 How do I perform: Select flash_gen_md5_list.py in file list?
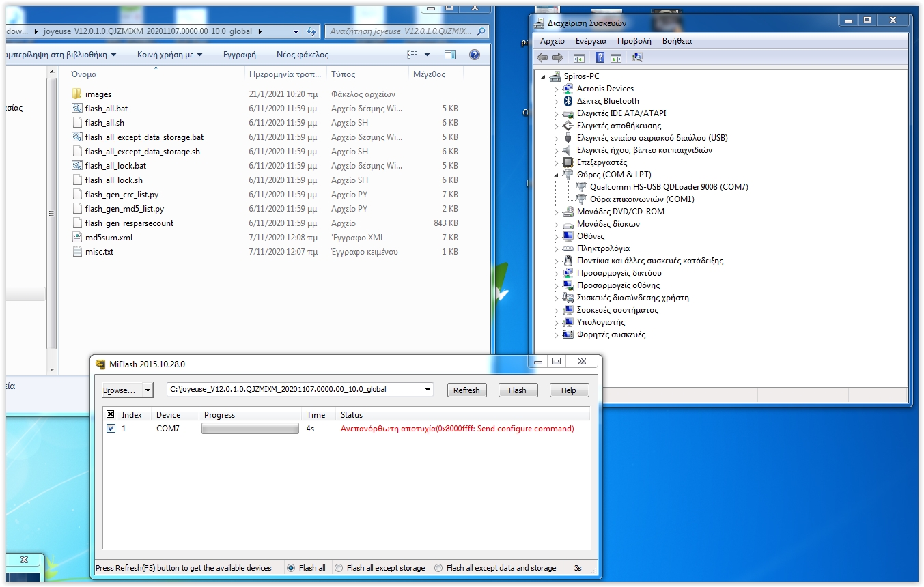click(124, 209)
